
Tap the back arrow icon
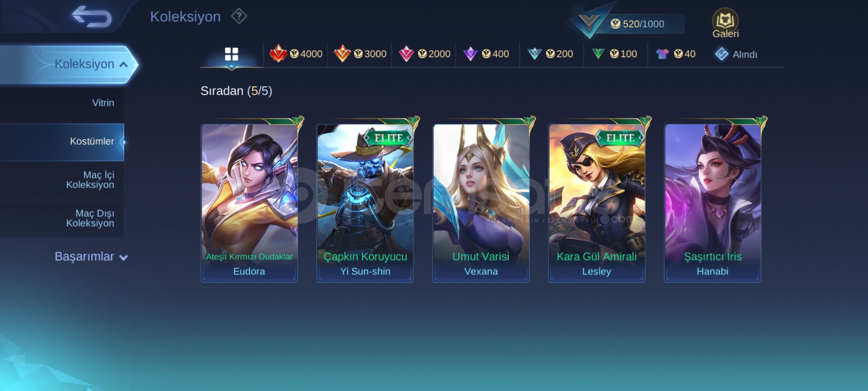pyautogui.click(x=92, y=17)
